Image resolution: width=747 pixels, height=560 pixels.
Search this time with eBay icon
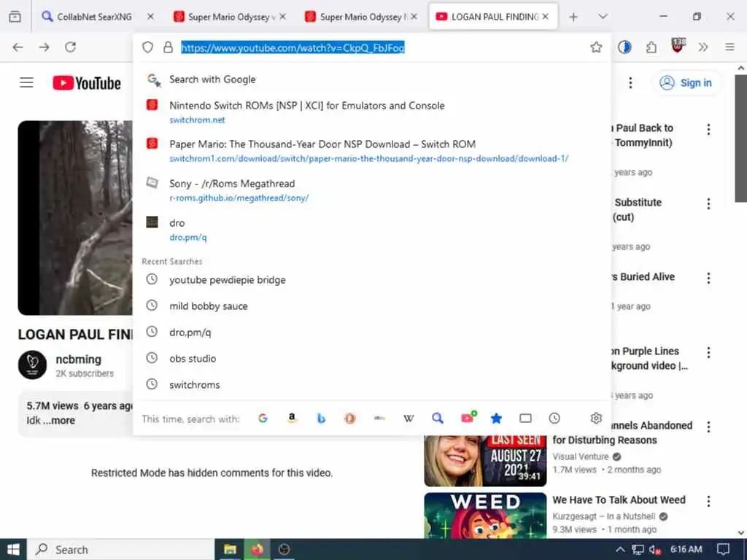pyautogui.click(x=379, y=418)
